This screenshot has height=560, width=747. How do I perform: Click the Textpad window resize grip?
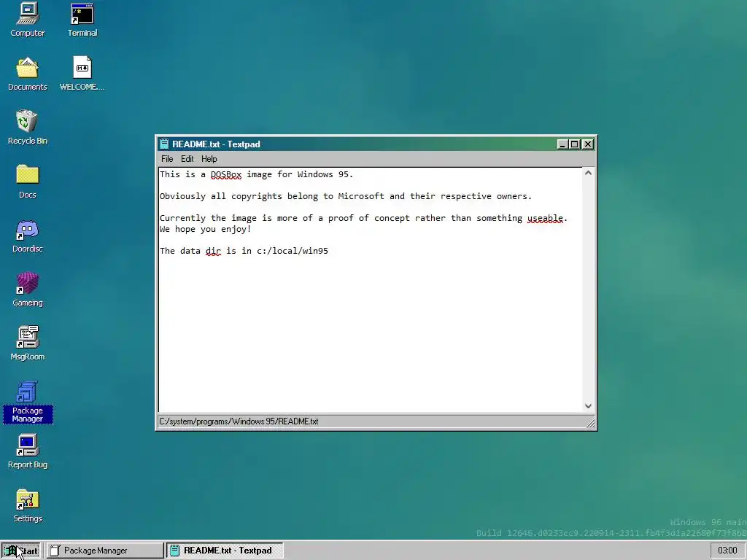[x=590, y=422]
